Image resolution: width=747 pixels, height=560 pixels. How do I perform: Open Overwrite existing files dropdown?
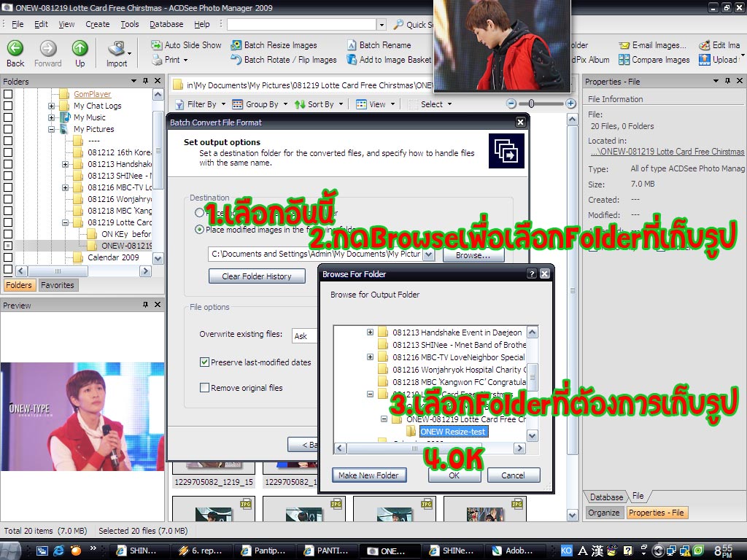pyautogui.click(x=304, y=335)
